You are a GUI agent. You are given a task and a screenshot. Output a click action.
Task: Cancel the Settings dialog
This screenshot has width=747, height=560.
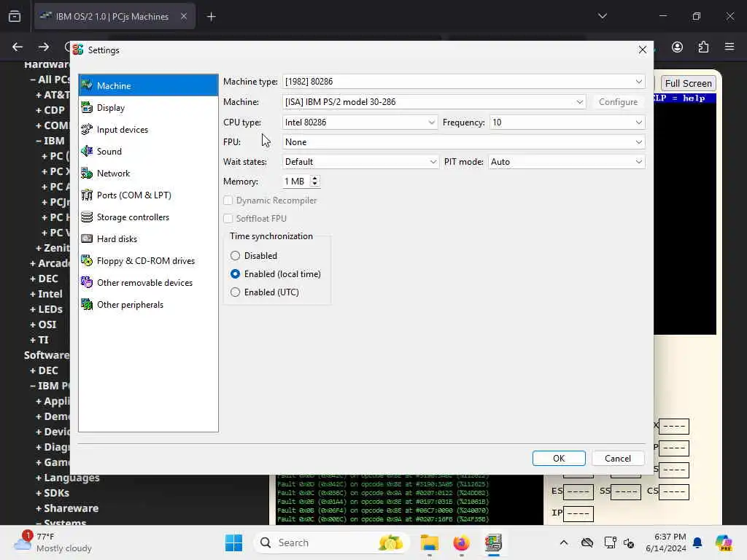click(x=618, y=458)
